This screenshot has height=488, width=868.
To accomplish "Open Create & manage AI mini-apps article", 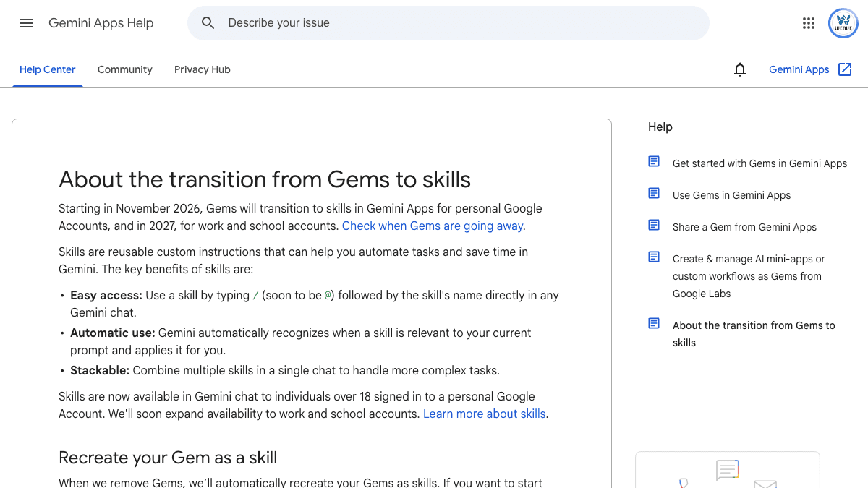I will [x=749, y=276].
